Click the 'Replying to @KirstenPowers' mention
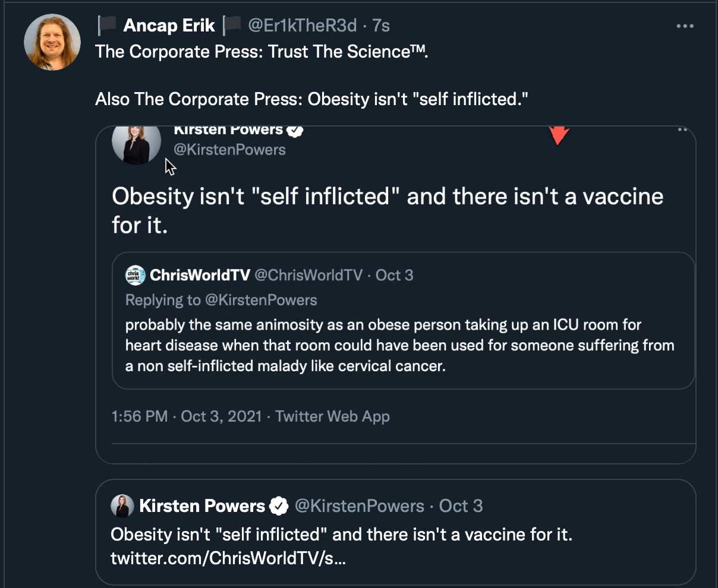 [x=221, y=300]
